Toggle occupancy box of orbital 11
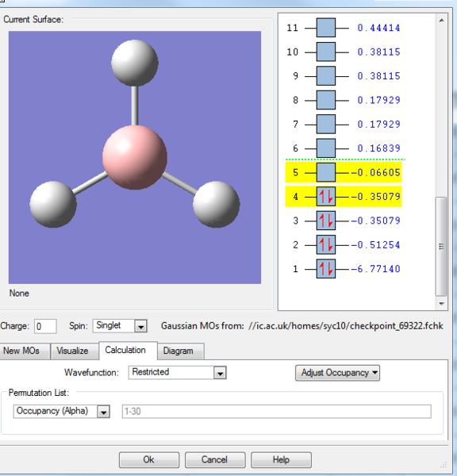This screenshot has height=476, width=457. pos(326,28)
